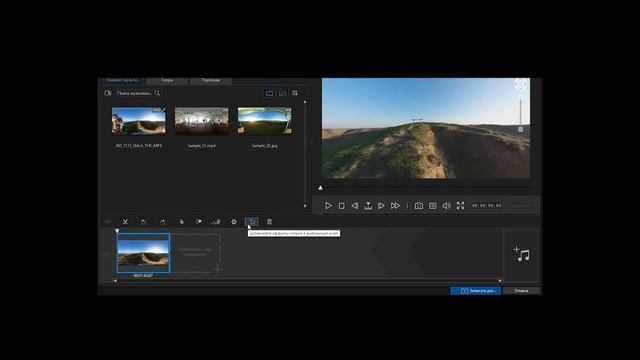
Task: Select the Sample_02.jpg thumbnail
Action: click(264, 121)
